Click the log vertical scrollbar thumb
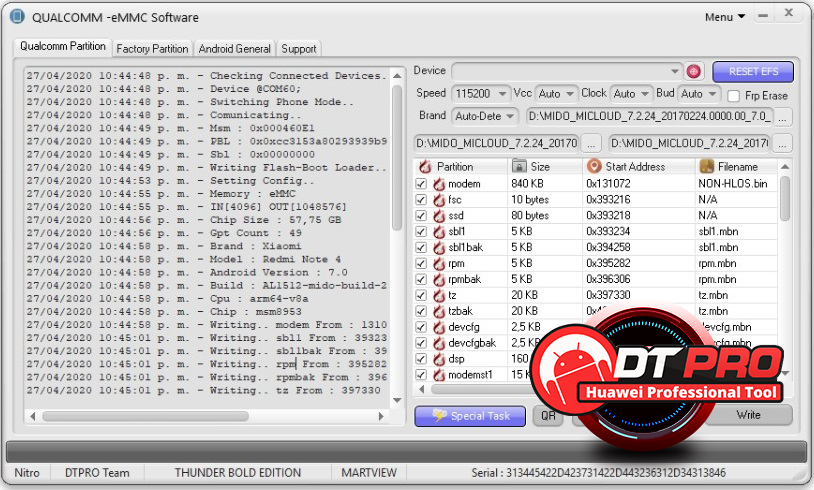 [x=397, y=158]
